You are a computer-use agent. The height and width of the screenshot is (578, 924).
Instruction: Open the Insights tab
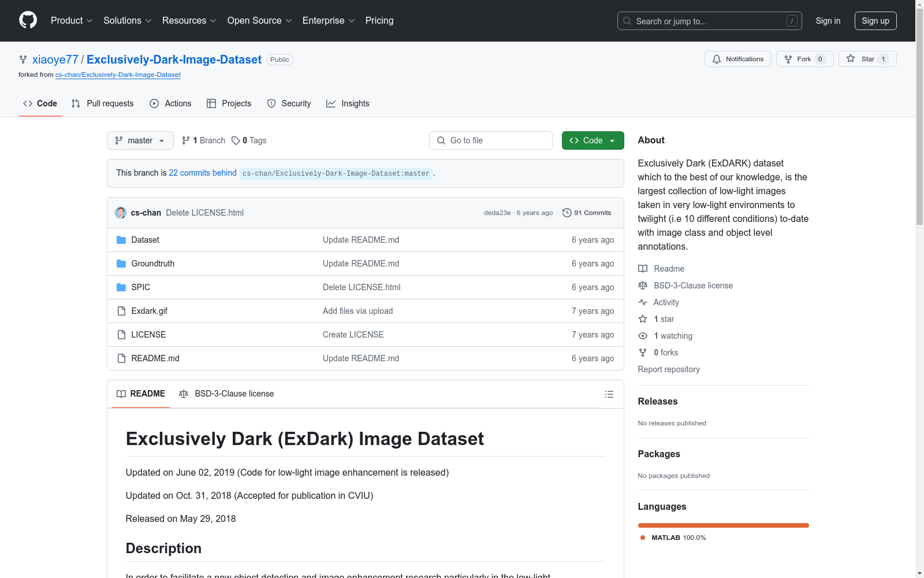[x=348, y=103]
